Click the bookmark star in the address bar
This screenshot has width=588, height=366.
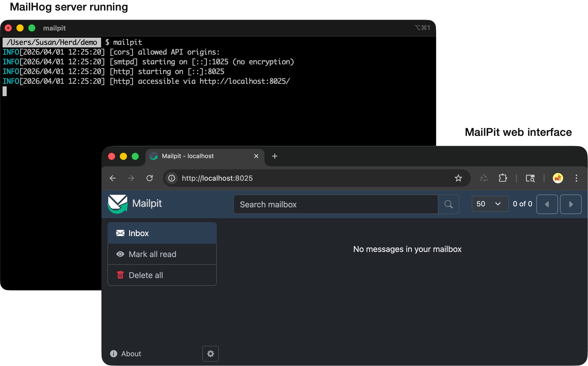click(458, 178)
